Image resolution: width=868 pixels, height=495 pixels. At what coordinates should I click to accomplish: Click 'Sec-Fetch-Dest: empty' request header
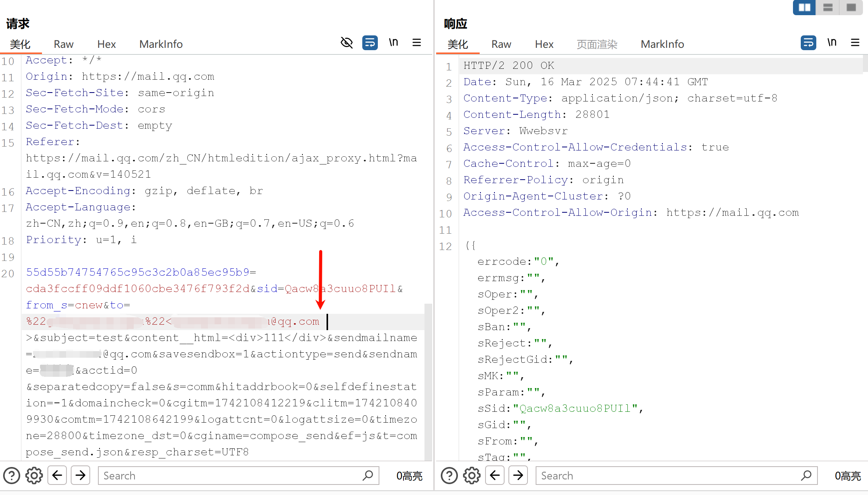coord(99,126)
